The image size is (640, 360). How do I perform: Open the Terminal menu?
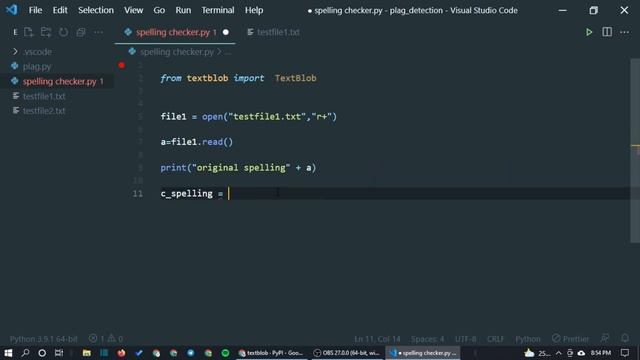coord(218,10)
